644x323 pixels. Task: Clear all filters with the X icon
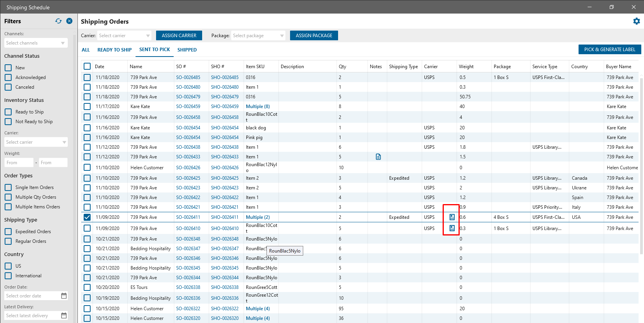pyautogui.click(x=69, y=21)
